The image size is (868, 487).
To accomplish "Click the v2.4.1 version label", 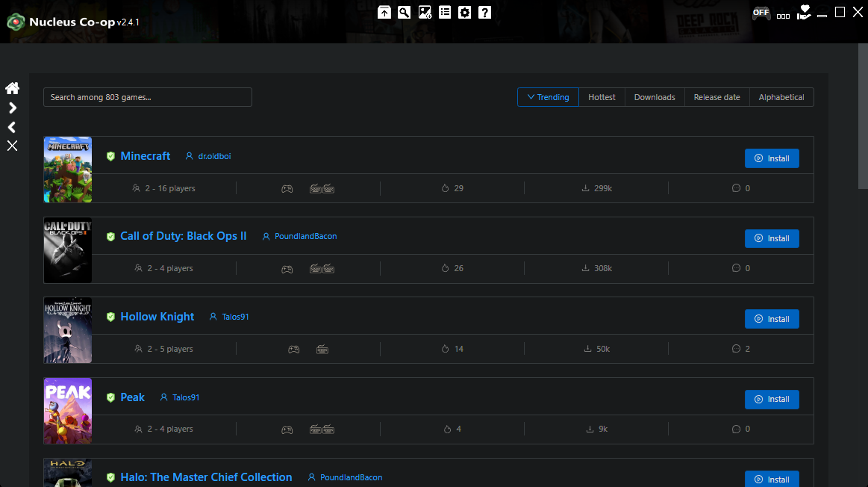I will click(x=128, y=22).
